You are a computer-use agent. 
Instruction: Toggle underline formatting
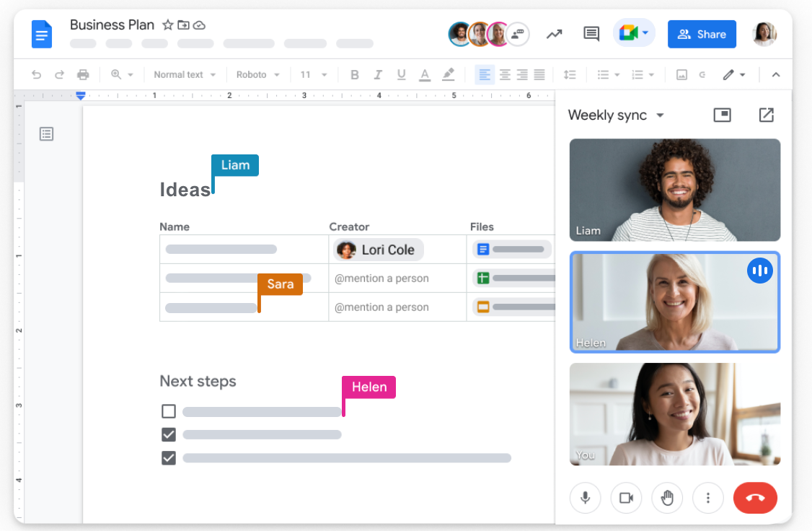pyautogui.click(x=402, y=74)
